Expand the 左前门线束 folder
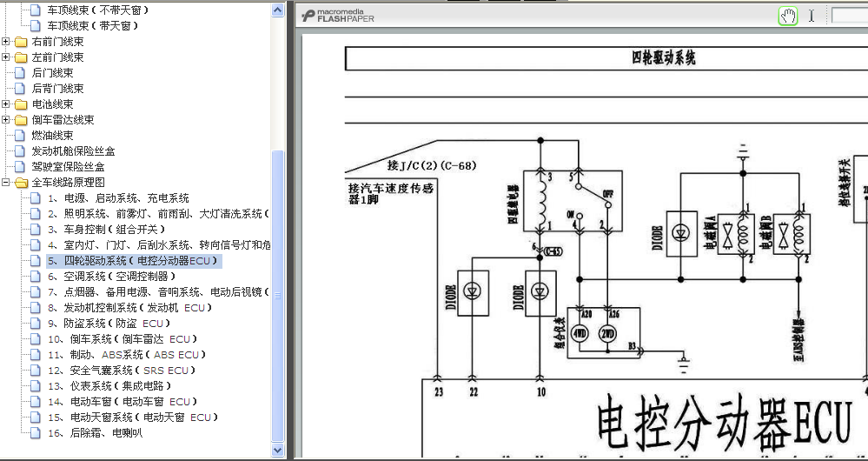This screenshot has height=461, width=868. pyautogui.click(x=5, y=57)
